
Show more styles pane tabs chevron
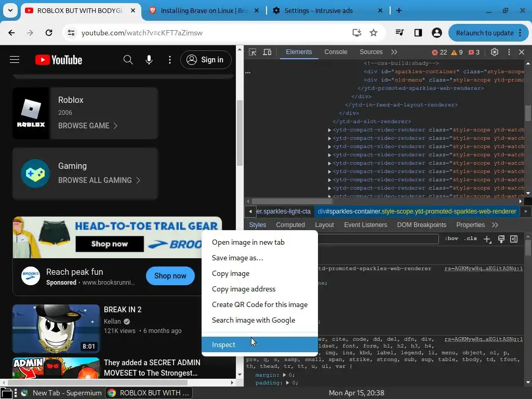pyautogui.click(x=495, y=225)
